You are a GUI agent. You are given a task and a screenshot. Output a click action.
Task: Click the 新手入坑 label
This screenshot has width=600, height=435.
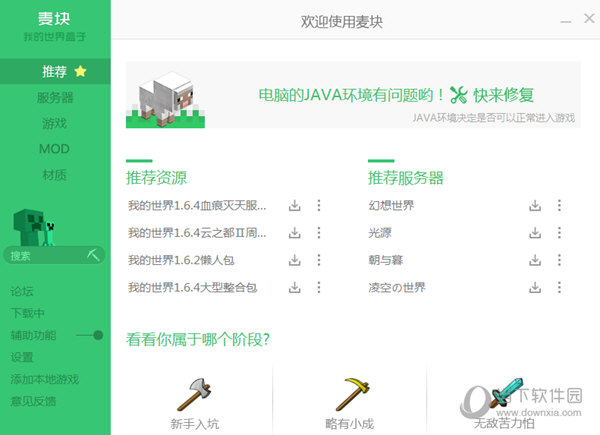pos(195,424)
